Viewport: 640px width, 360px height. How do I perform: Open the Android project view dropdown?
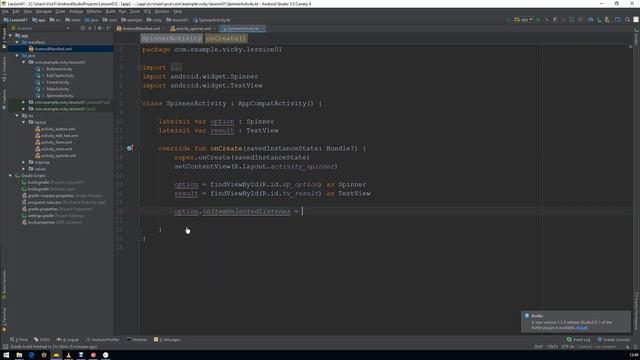pyautogui.click(x=40, y=28)
